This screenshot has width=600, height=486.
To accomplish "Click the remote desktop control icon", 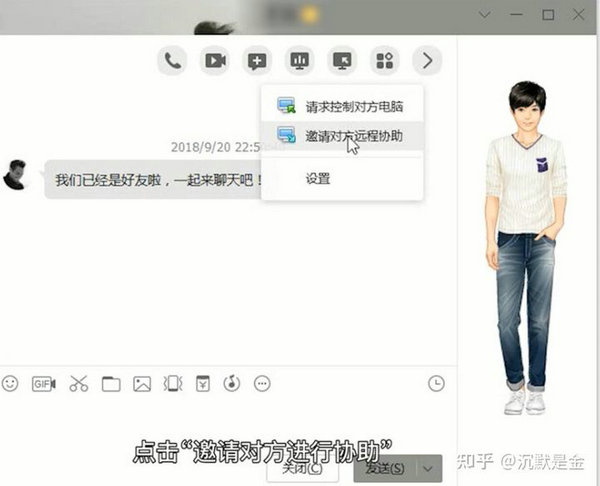I will 342,61.
